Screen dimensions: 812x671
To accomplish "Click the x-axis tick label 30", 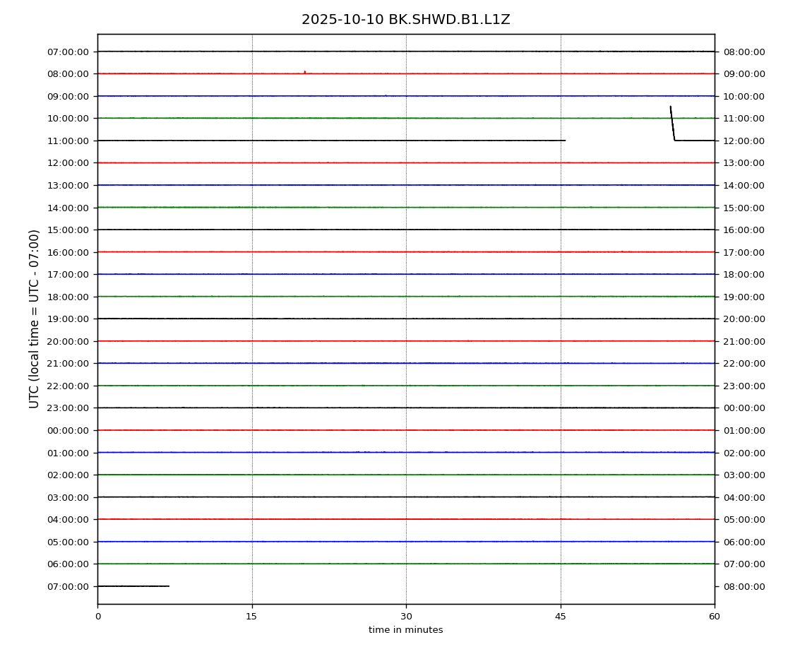I will point(406,617).
